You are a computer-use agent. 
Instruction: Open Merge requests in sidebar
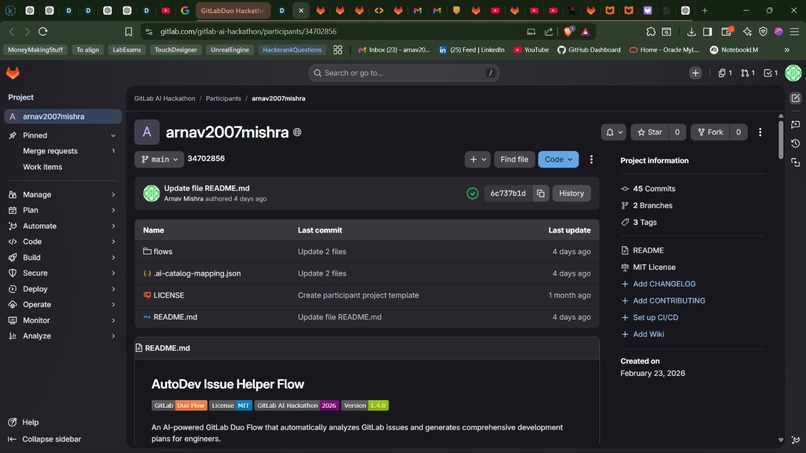[x=63, y=151]
